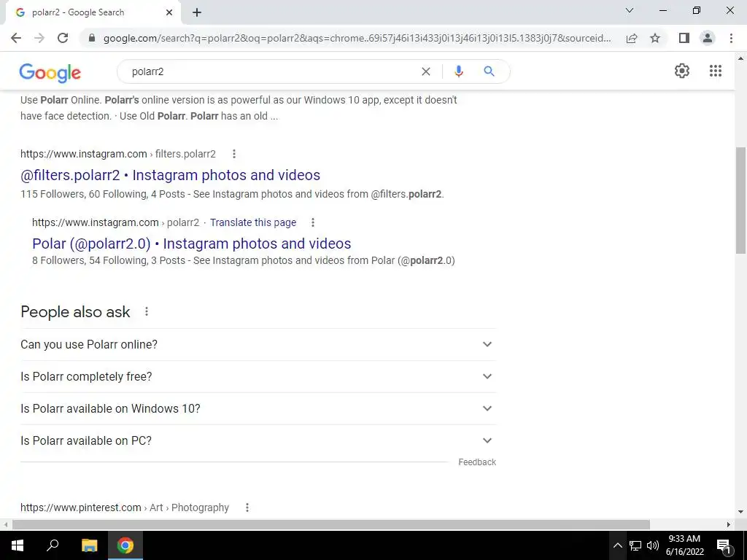Clear the polarr2 search query
This screenshot has width=747, height=560.
click(426, 71)
